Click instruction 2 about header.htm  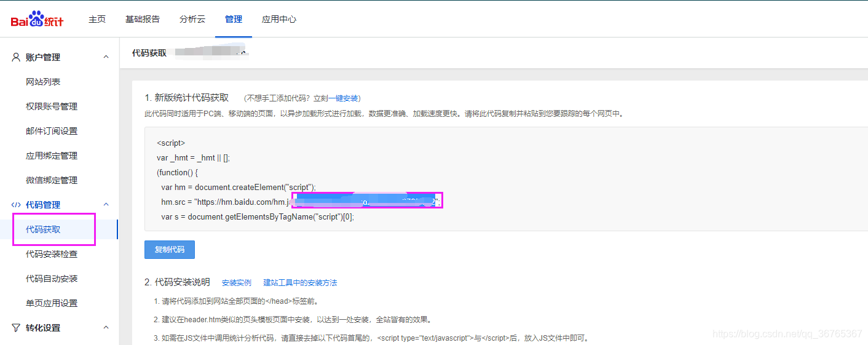(293, 320)
